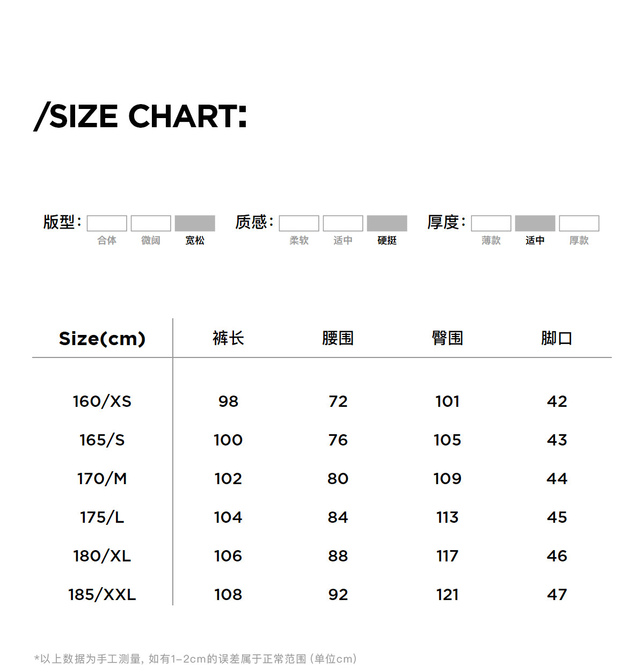Click the 175/L row label
Viewport: 644px width, 665px height.
(102, 517)
